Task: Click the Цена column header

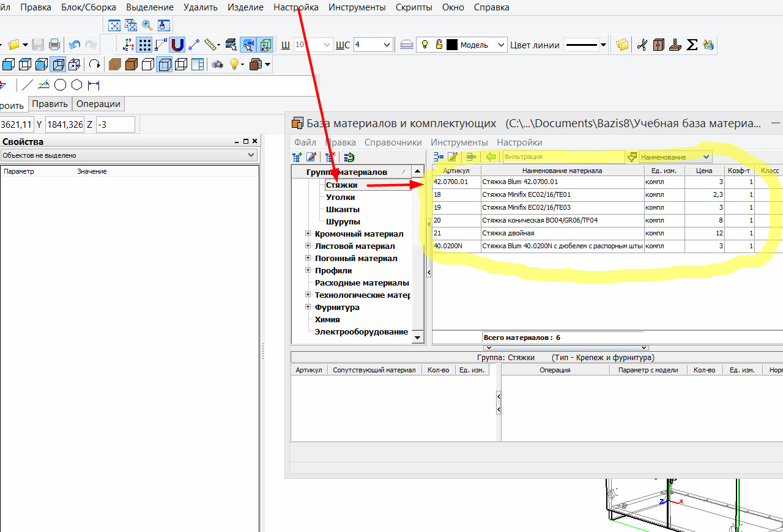Action: pos(704,171)
